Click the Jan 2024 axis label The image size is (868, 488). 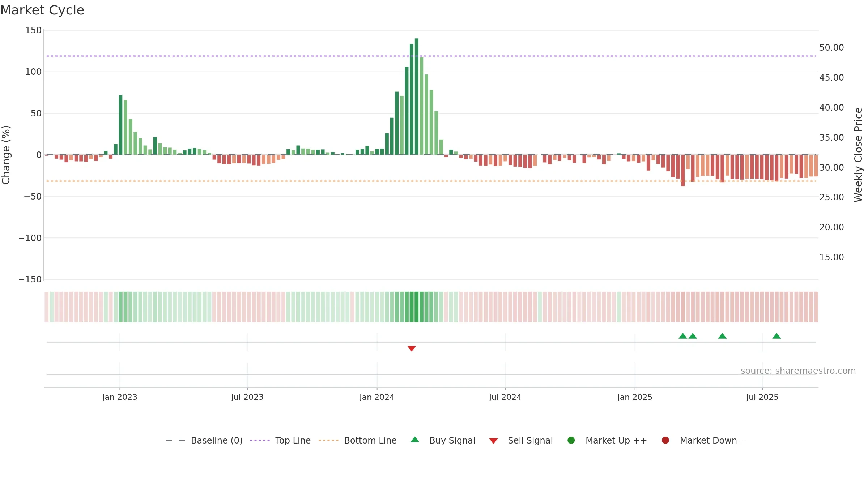[x=377, y=397]
